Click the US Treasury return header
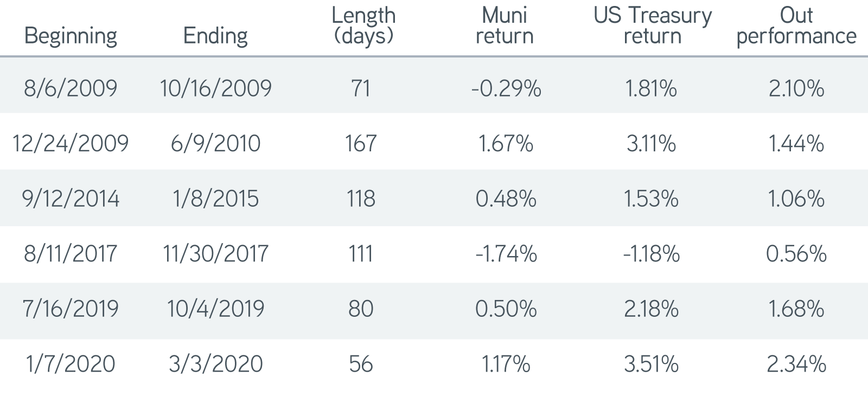This screenshot has height=396, width=868. click(653, 25)
